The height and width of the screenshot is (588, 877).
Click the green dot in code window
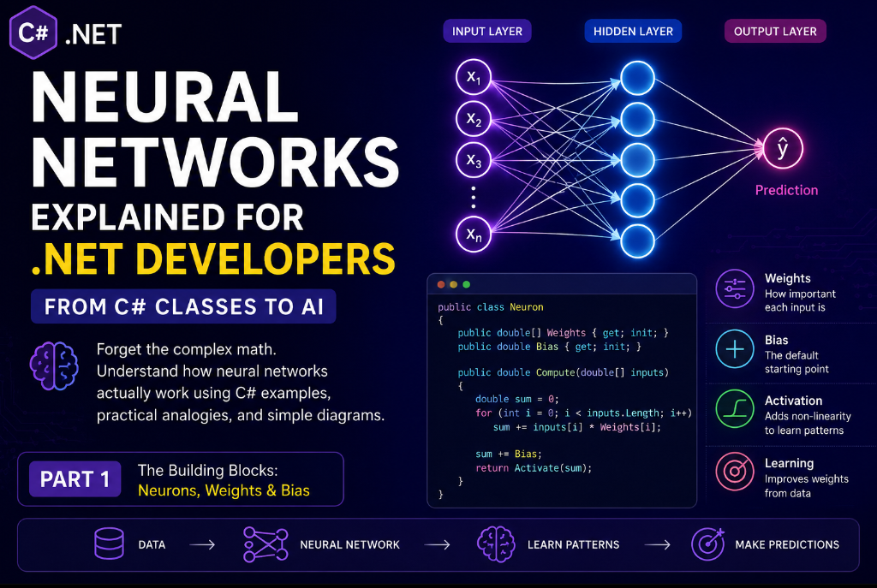[467, 284]
